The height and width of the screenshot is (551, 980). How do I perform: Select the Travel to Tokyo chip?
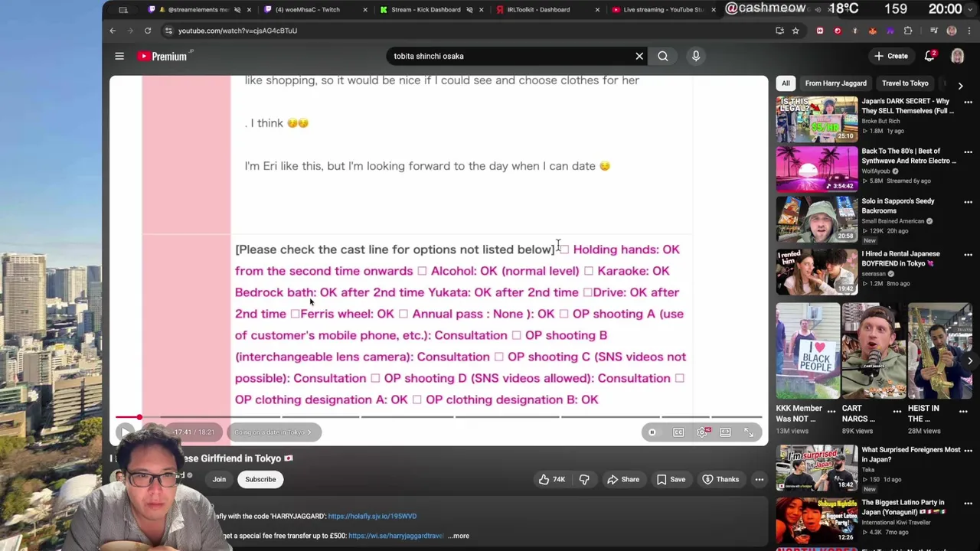click(x=904, y=83)
